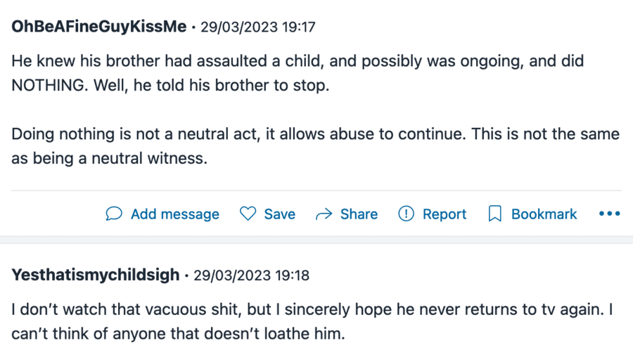Viewport: 633px width, 364px height.
Task: Click the Report text link
Action: click(x=444, y=214)
